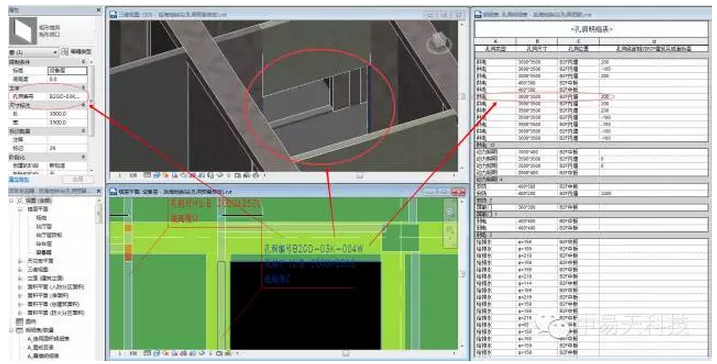The width and height of the screenshot is (717, 364).
Task: Click the visual style icon in 3D view control bar
Action: pyautogui.click(x=155, y=175)
